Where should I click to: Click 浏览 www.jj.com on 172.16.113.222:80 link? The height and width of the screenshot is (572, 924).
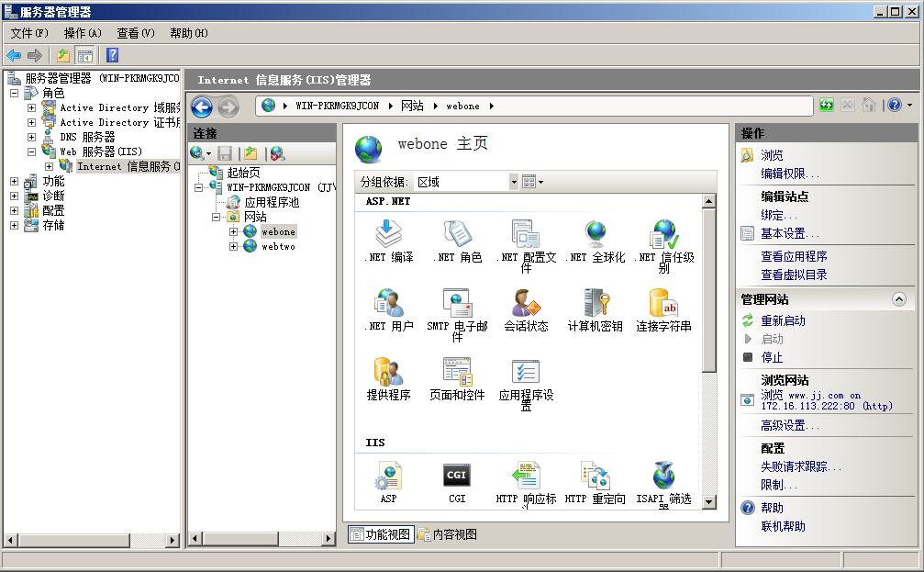826,400
